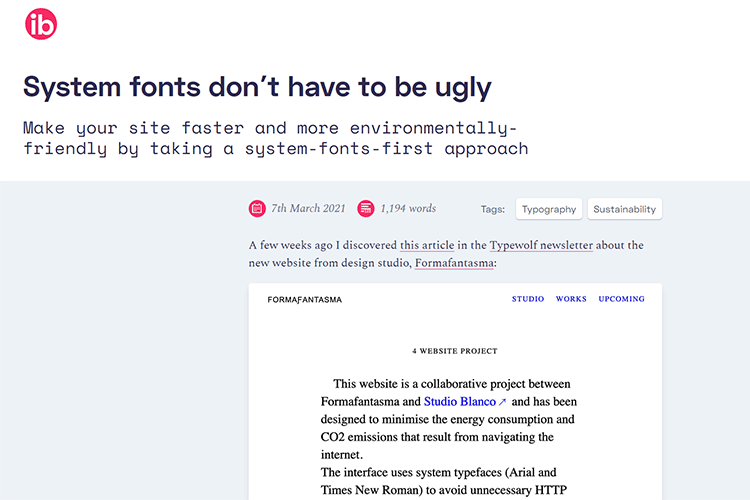Click the "4 WEBSITE PROJECT" title
The height and width of the screenshot is (500, 750).
(x=454, y=351)
